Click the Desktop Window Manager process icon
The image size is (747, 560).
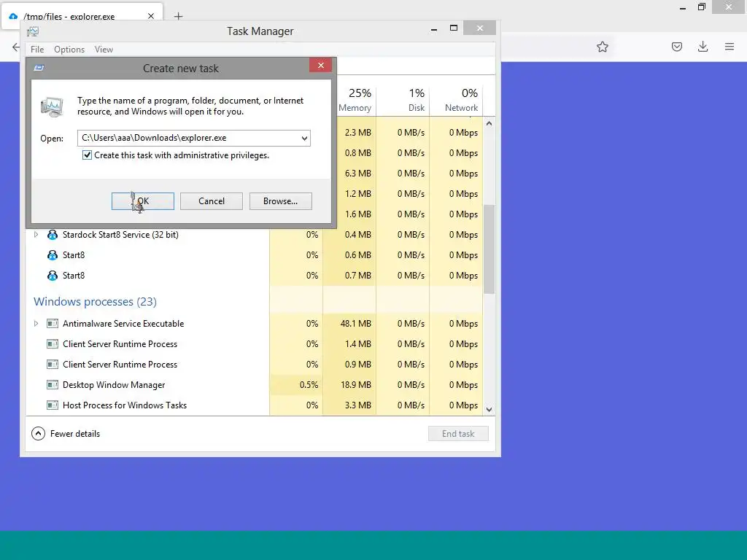pos(53,385)
